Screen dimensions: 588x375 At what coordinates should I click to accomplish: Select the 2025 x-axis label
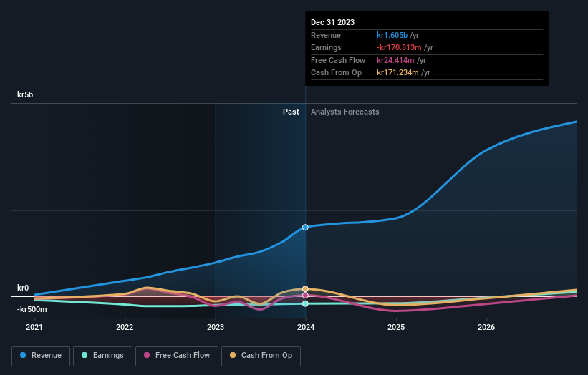(396, 327)
